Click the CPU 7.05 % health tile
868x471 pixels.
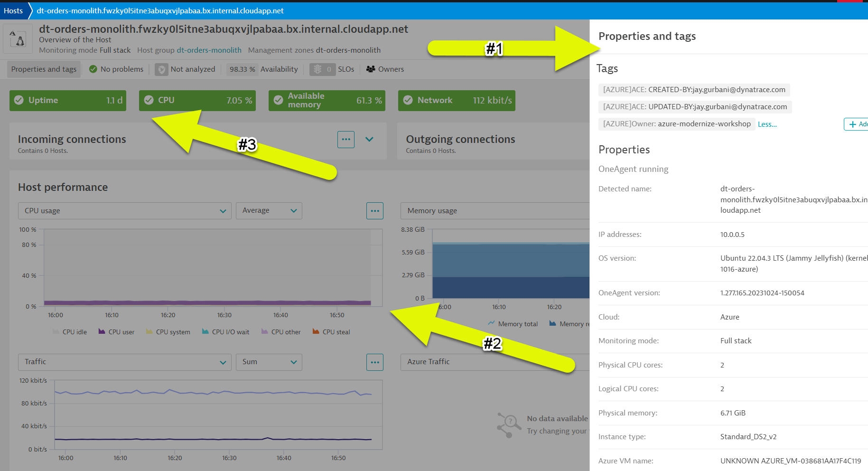(x=197, y=101)
